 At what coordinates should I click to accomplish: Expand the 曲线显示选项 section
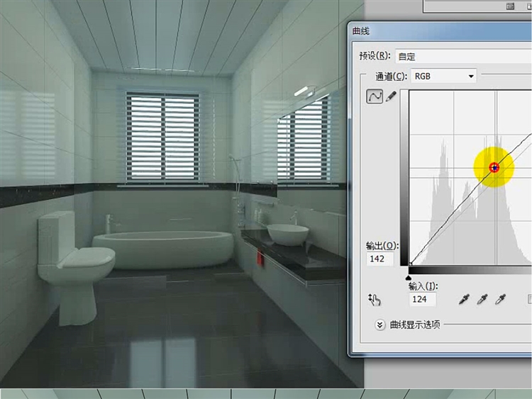click(379, 325)
